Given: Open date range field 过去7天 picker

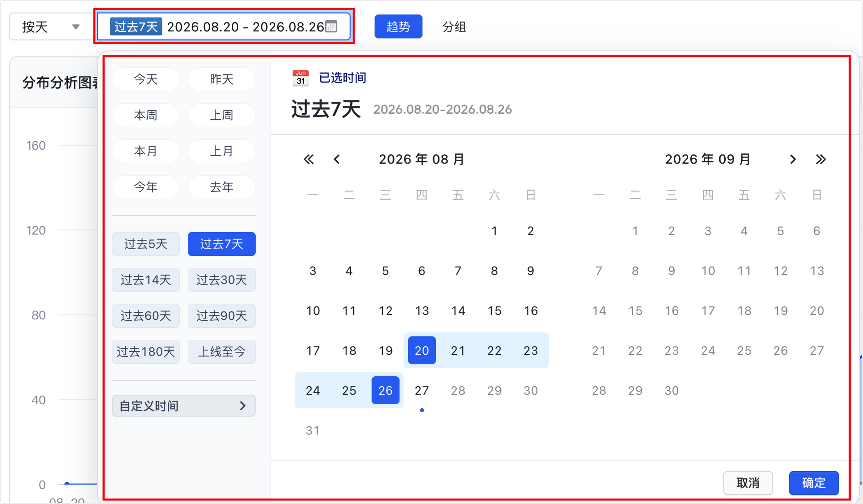Looking at the screenshot, I should (x=224, y=26).
